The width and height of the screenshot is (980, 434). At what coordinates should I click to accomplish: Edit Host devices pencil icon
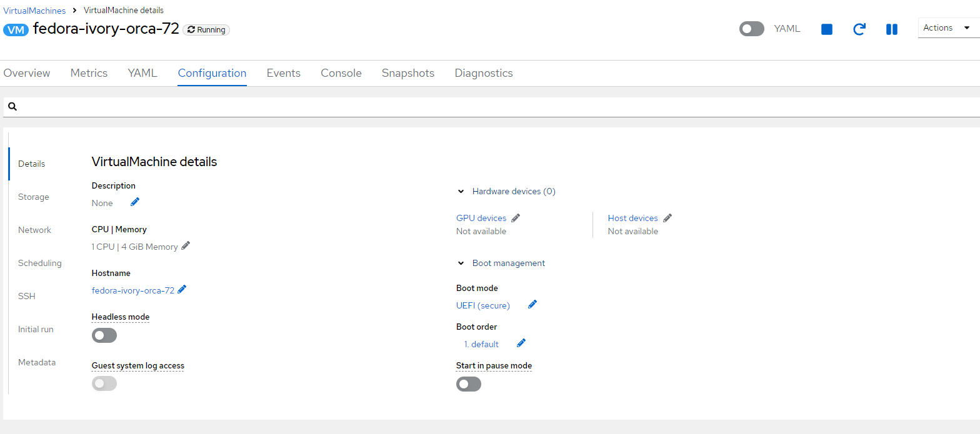(667, 217)
